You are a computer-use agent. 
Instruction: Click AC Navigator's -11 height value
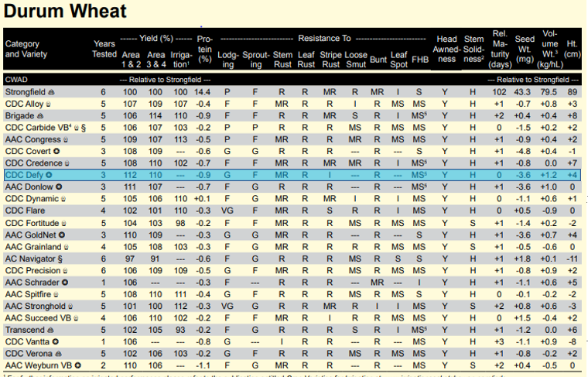(x=572, y=259)
